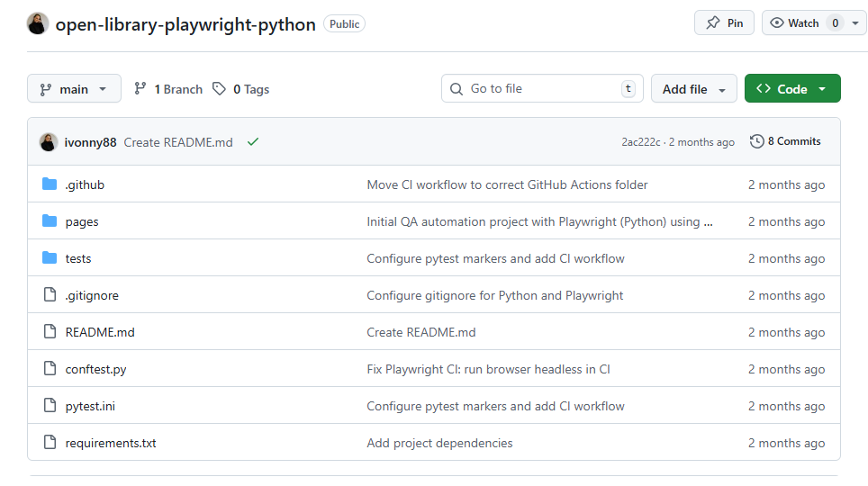Open README.md row 'Create README.md' commit message
This screenshot has height=486, width=868.
pyautogui.click(x=421, y=332)
